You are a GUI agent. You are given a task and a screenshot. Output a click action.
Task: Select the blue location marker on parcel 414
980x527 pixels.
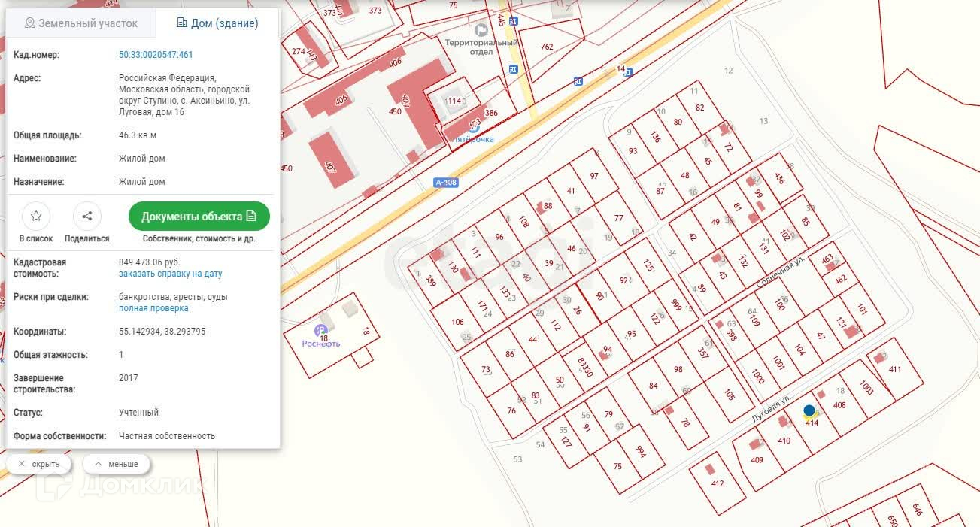point(809,410)
